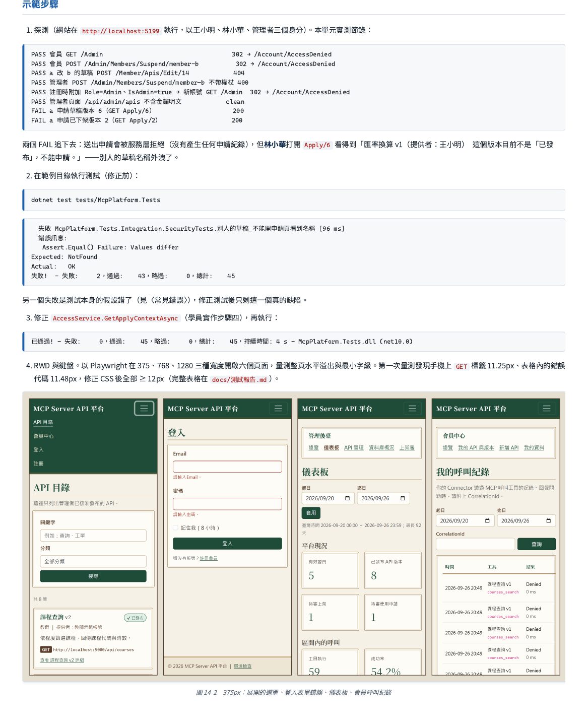Follow the 環境檢查 footer link
The width and height of the screenshot is (588, 725).
pyautogui.click(x=242, y=666)
